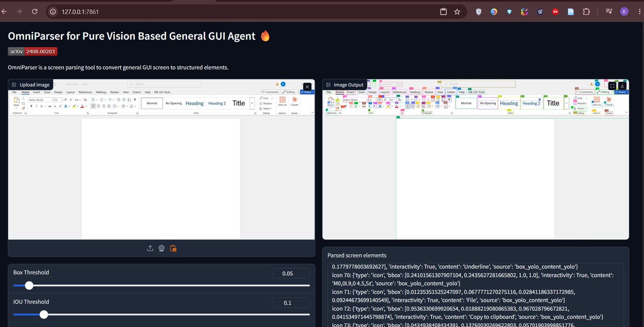Image resolution: width=644 pixels, height=327 pixels.
Task: Open the blue document extension icon
Action: coord(570,12)
